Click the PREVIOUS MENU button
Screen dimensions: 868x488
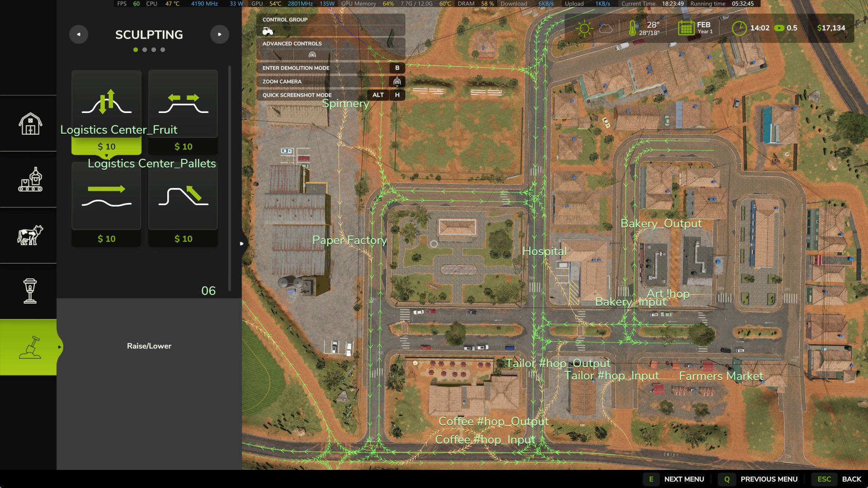point(759,479)
